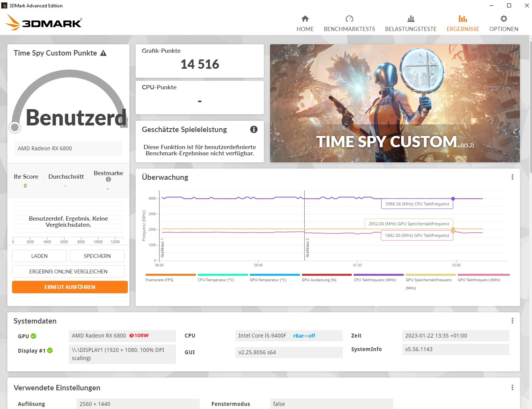Click the GUI v2.25.8056 s64 value
Image resolution: width=532 pixels, height=409 pixels.
[289, 352]
